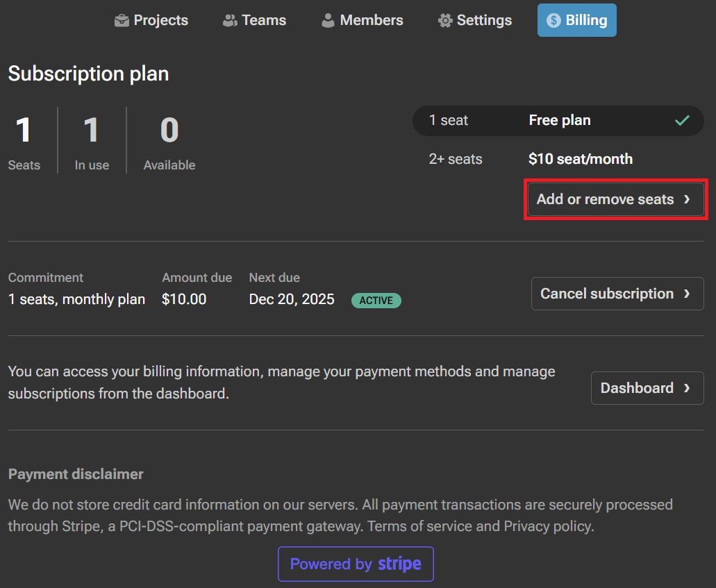
Task: Click the green ACTIVE status badge
Action: 376,301
